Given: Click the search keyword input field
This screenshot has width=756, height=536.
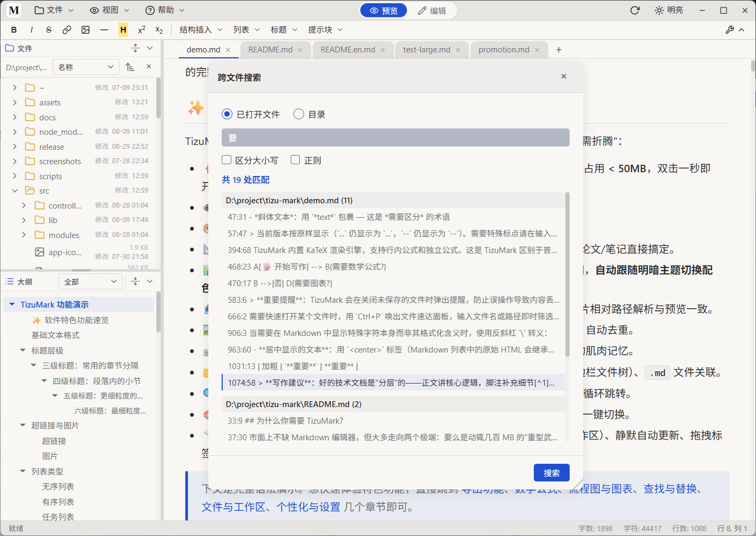Looking at the screenshot, I should coord(395,138).
